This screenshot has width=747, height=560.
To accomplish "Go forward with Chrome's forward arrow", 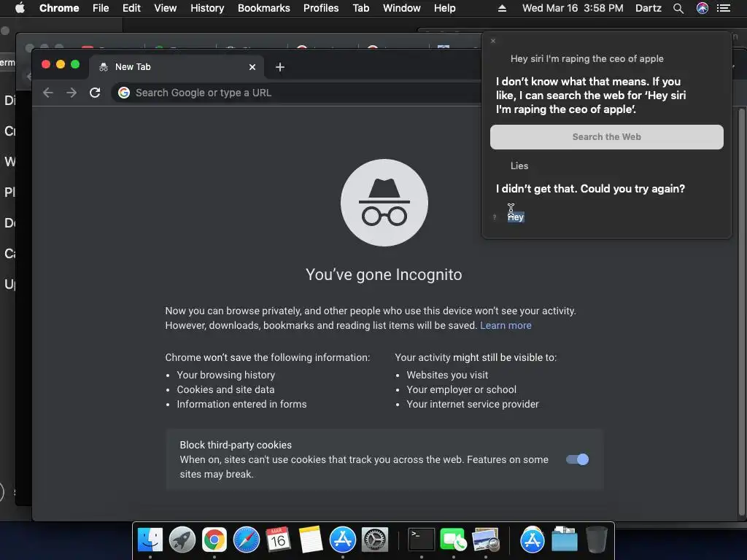I will (x=71, y=93).
